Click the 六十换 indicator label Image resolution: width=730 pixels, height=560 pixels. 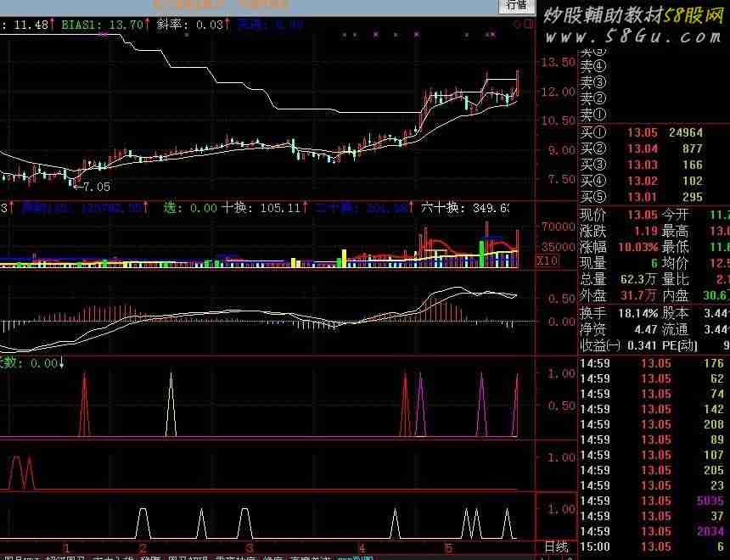443,208
